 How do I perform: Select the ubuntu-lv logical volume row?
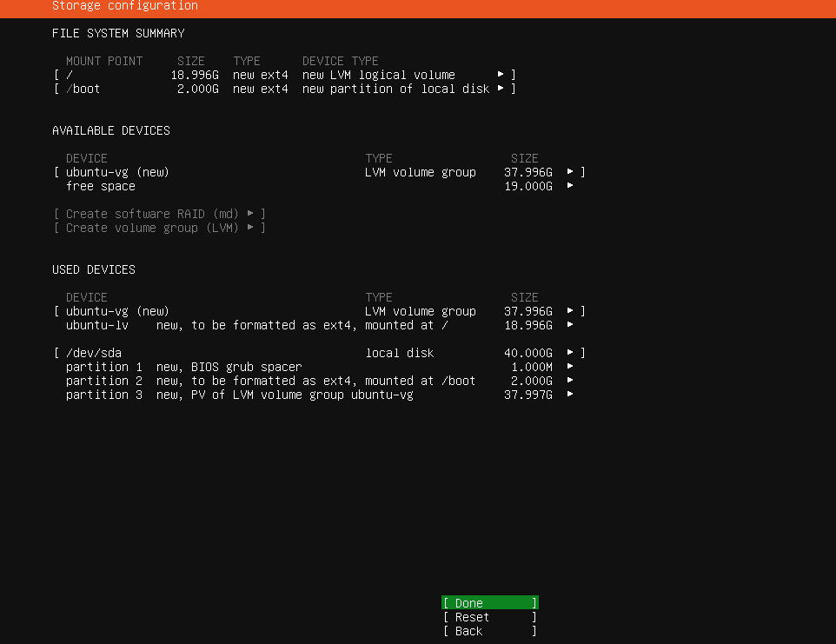coord(319,325)
